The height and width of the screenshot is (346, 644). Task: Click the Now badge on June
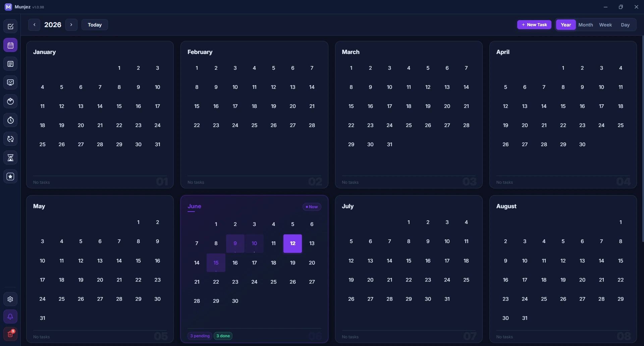312,207
